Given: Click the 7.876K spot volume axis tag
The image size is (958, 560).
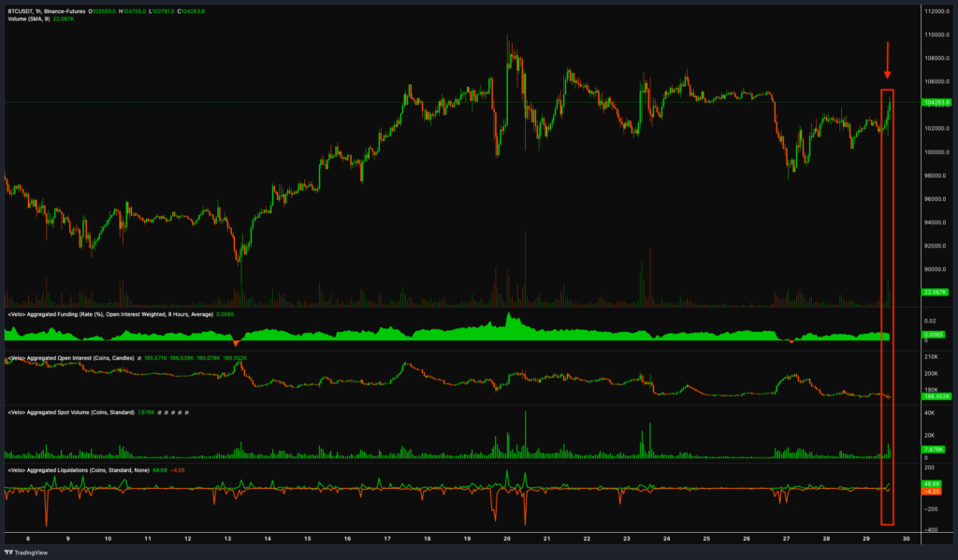Looking at the screenshot, I should pyautogui.click(x=936, y=450).
